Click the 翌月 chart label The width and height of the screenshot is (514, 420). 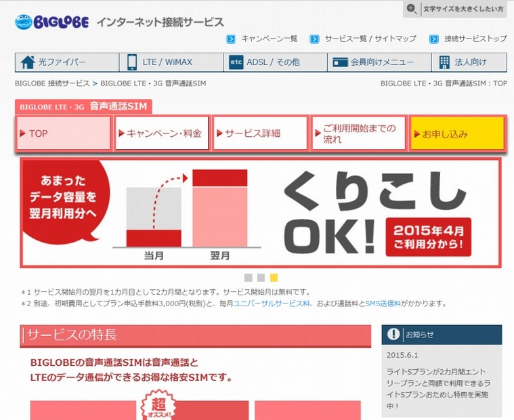[x=219, y=255]
